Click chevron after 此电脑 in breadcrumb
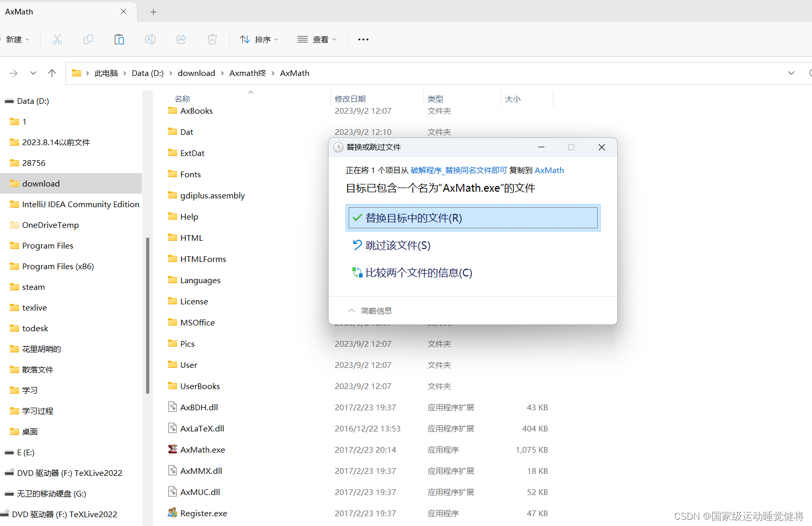The height and width of the screenshot is (526, 812). coord(124,73)
